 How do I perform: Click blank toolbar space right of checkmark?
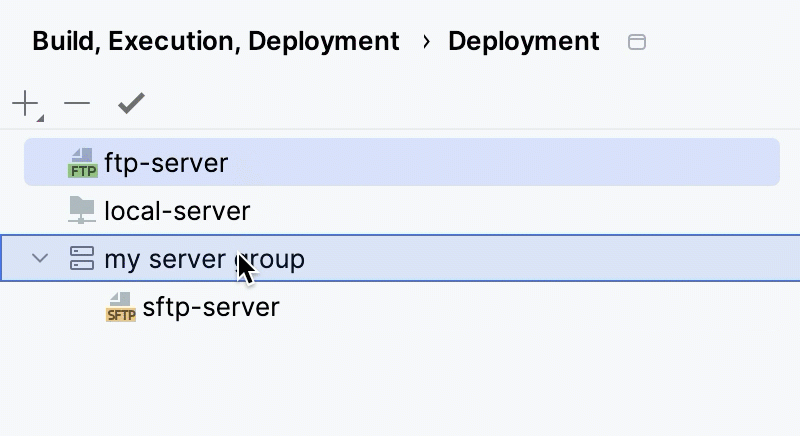(x=450, y=102)
